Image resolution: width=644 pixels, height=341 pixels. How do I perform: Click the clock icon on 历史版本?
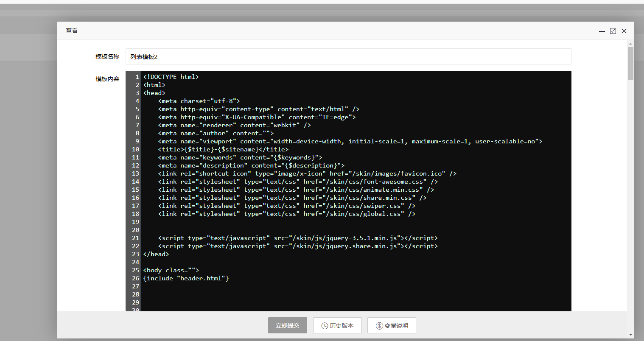coord(325,326)
